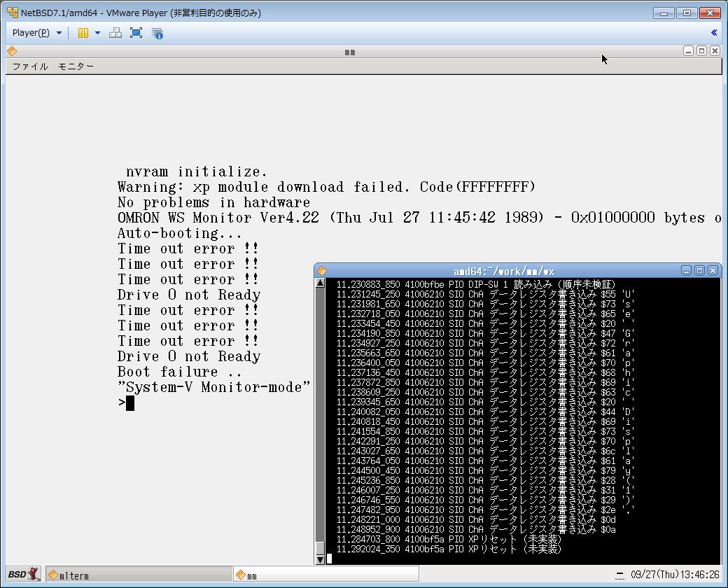
Task: Open the BSD start menu icon
Action: [x=24, y=574]
